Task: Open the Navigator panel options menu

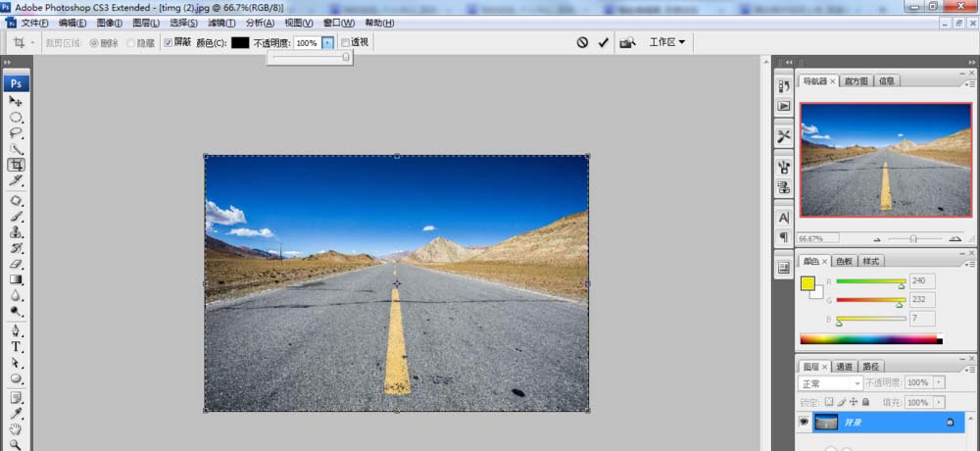Action: tap(970, 83)
